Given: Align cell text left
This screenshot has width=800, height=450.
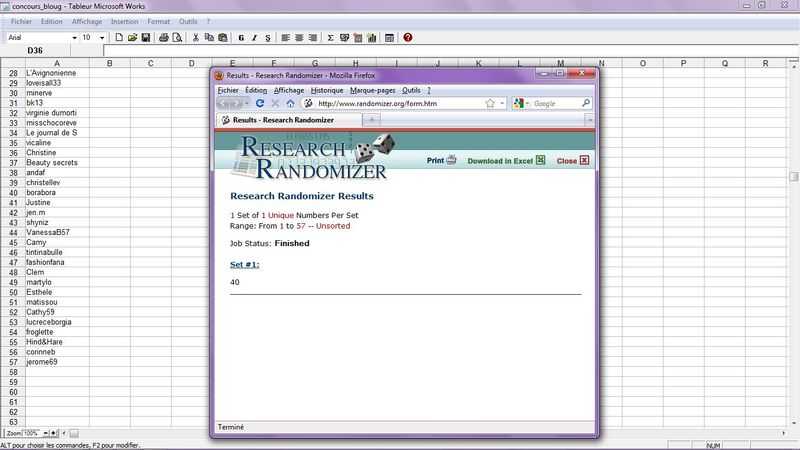Looking at the screenshot, I should (286, 38).
